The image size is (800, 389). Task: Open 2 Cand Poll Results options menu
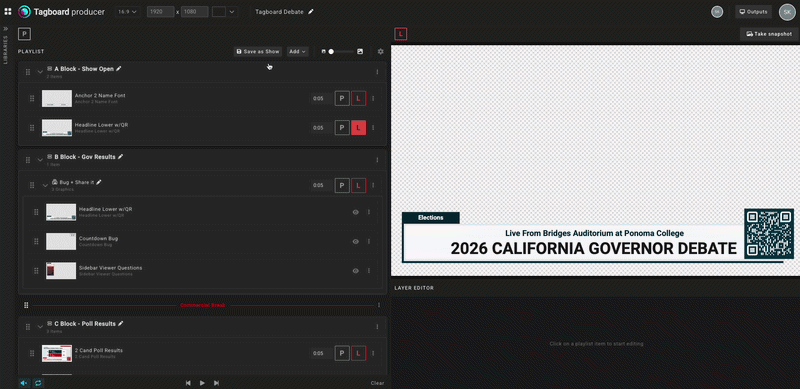tap(373, 353)
